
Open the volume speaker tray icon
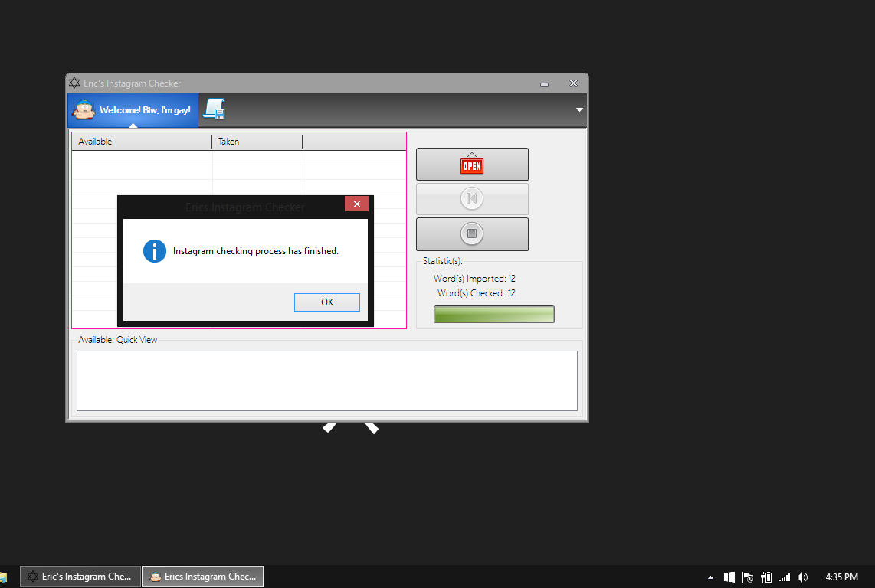tap(802, 577)
